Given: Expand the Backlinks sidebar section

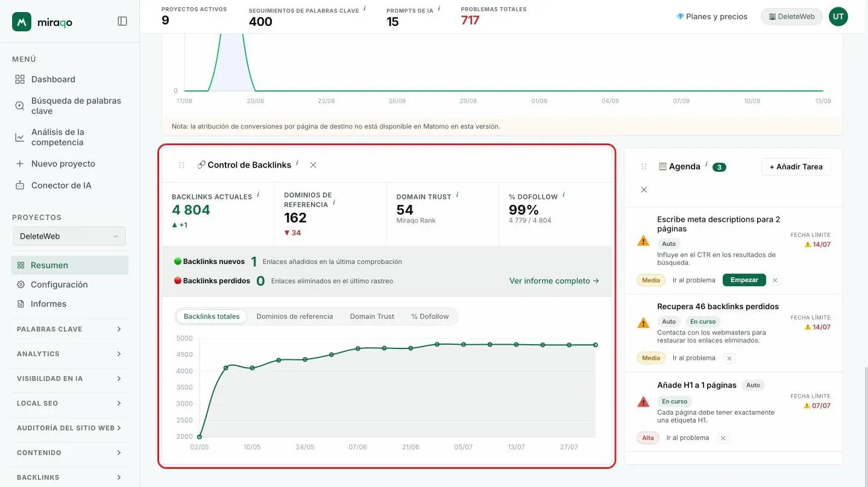Looking at the screenshot, I should pyautogui.click(x=69, y=477).
